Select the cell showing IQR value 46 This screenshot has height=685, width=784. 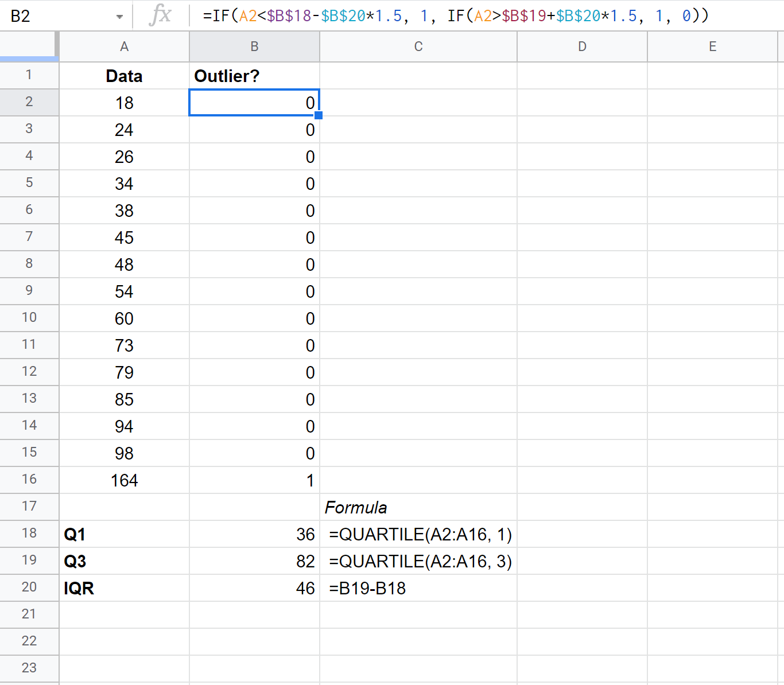254,587
